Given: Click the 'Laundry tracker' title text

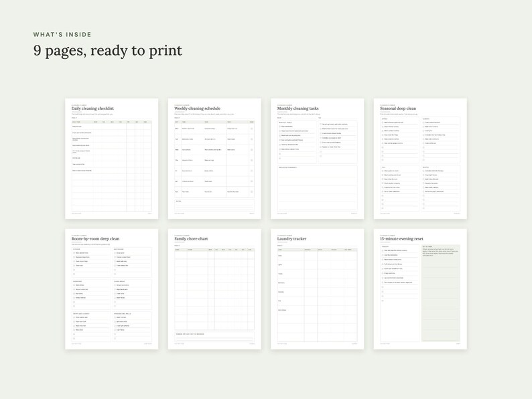Looking at the screenshot, I should (x=291, y=238).
